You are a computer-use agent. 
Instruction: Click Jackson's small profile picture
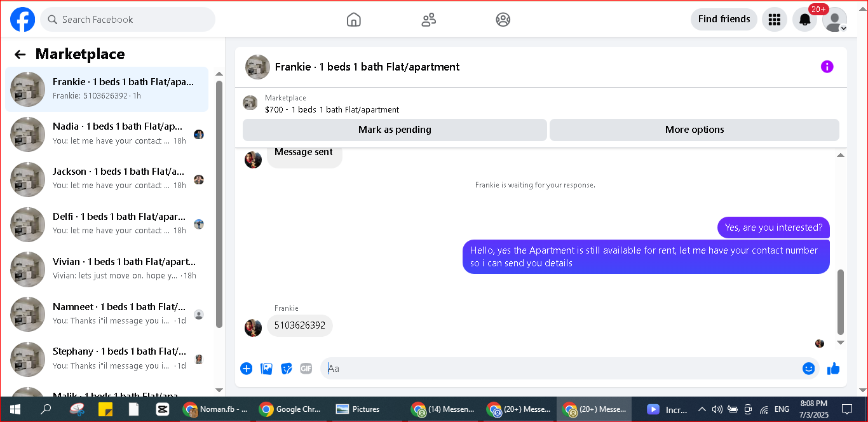tap(199, 179)
